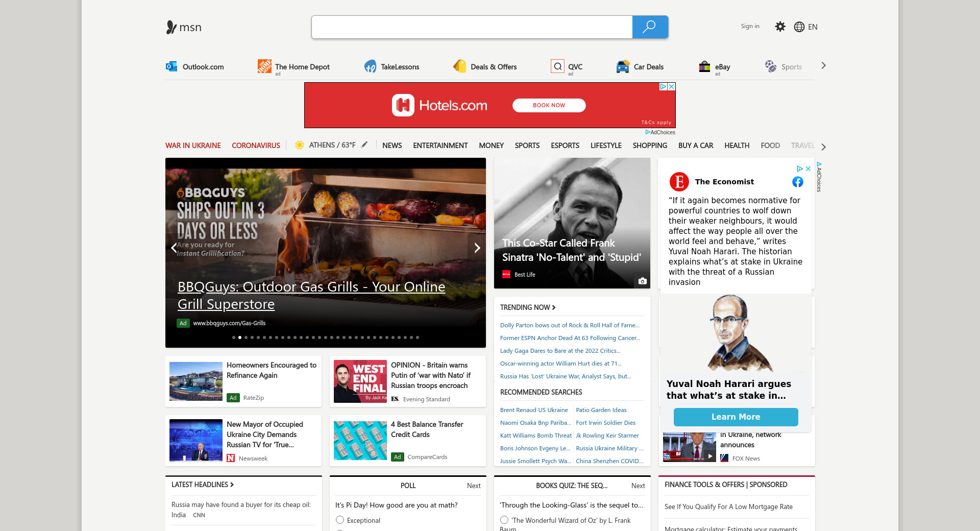This screenshot has height=531, width=980.
Task: Click inside the MSN search box
Action: click(x=472, y=27)
